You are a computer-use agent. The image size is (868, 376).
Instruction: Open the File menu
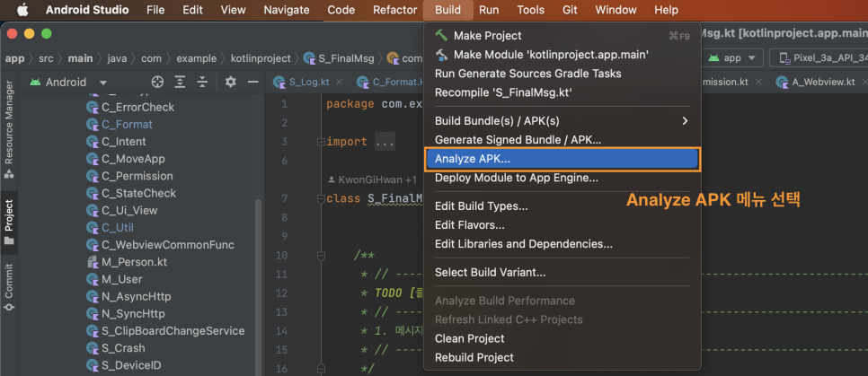[x=155, y=9]
